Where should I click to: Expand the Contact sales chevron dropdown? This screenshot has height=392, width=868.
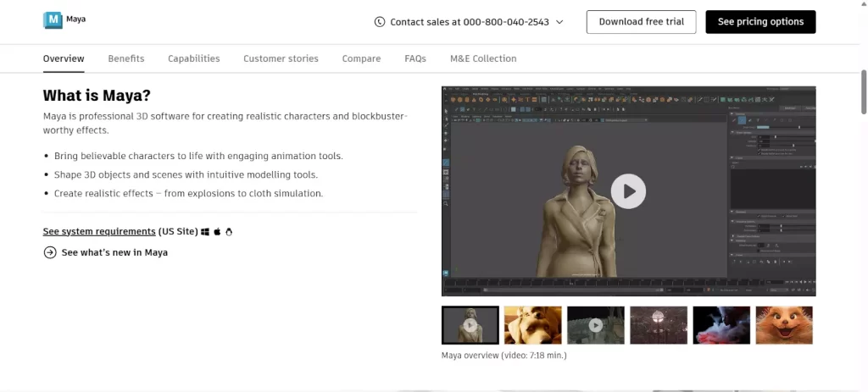pos(559,22)
